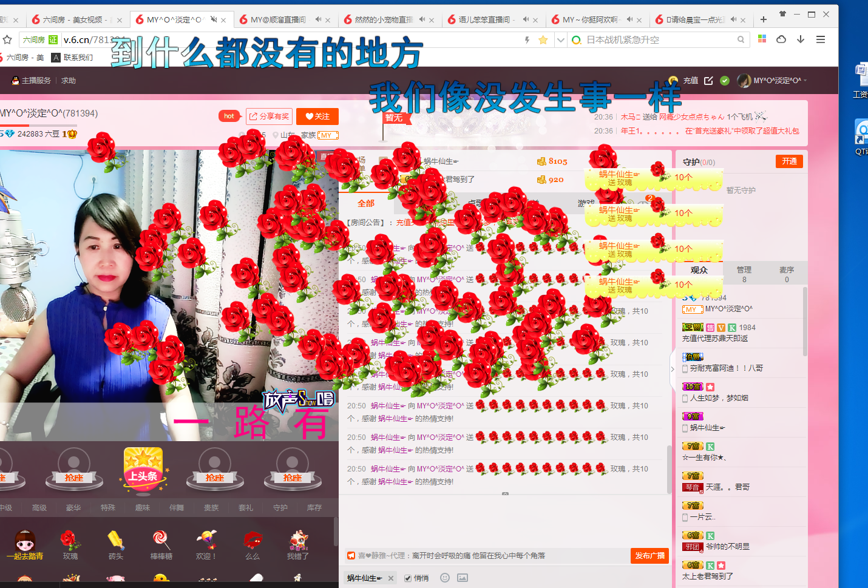Image resolution: width=868 pixels, height=588 pixels.
Task: Click the host's live video stream
Action: (x=169, y=296)
